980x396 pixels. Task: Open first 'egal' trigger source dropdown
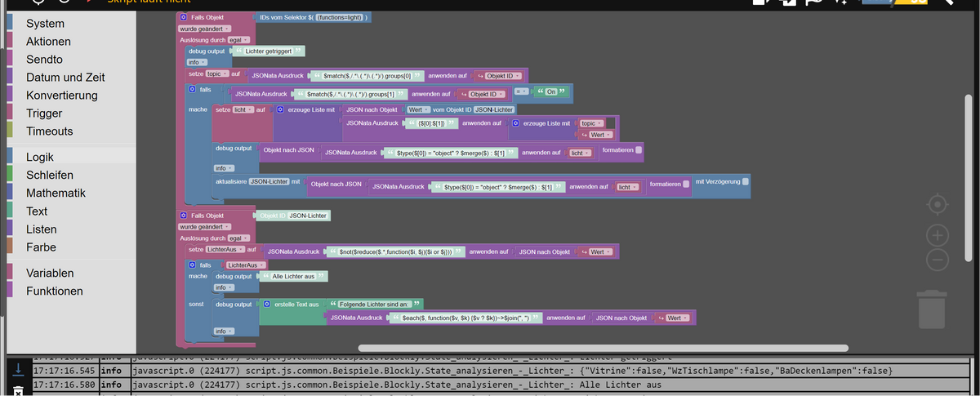point(239,39)
